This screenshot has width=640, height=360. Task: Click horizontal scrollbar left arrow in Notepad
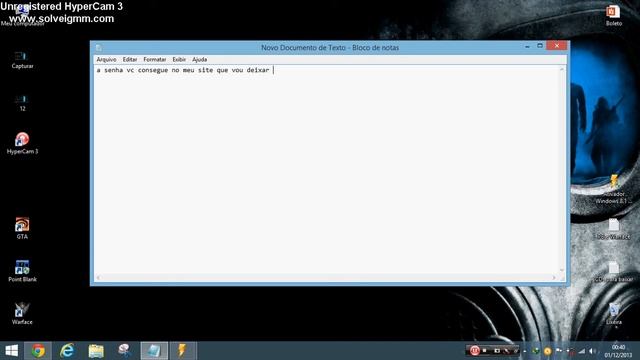(x=98, y=278)
